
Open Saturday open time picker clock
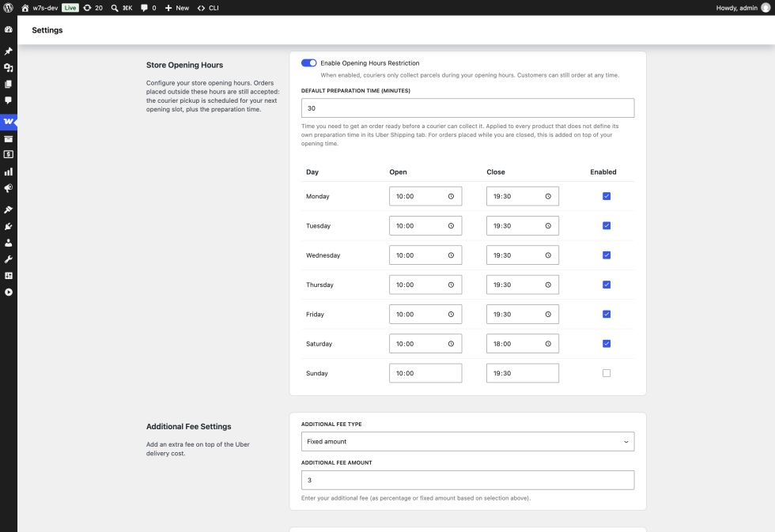click(x=451, y=344)
